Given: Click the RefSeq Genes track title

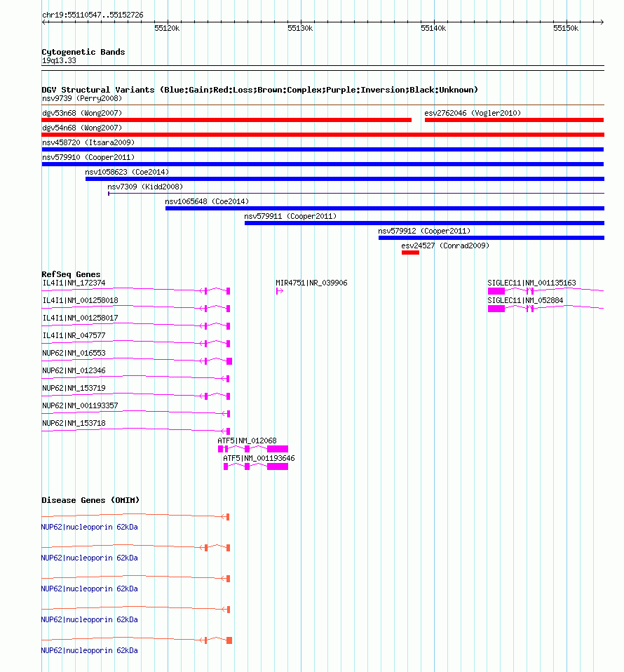Looking at the screenshot, I should point(71,274).
